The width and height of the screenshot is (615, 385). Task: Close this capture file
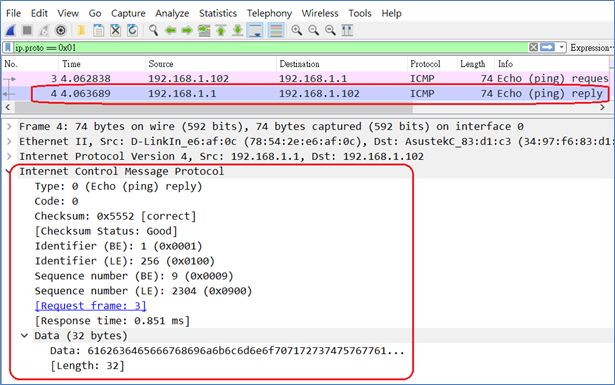[115, 30]
